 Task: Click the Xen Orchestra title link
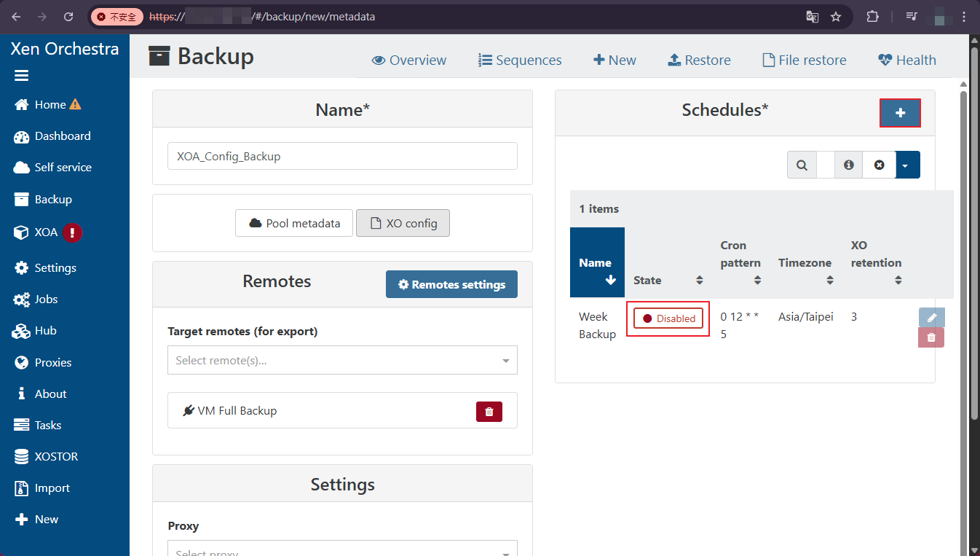pos(65,49)
